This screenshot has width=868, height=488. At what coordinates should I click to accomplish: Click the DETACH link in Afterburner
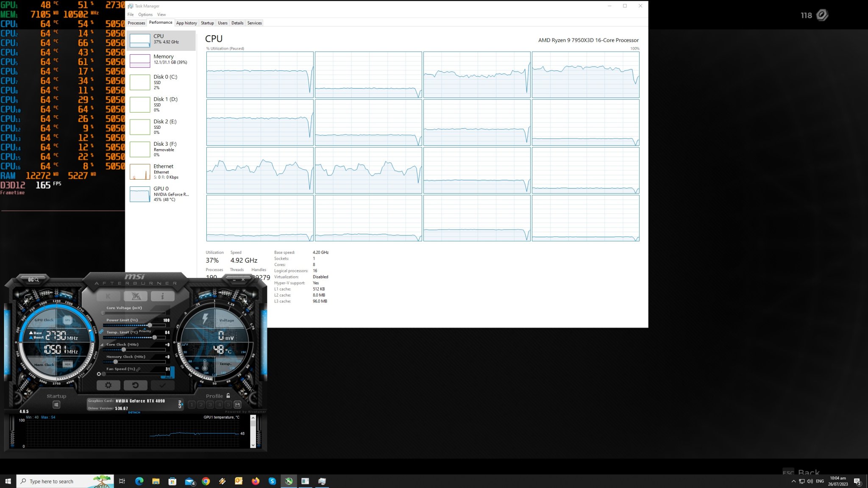[134, 412]
